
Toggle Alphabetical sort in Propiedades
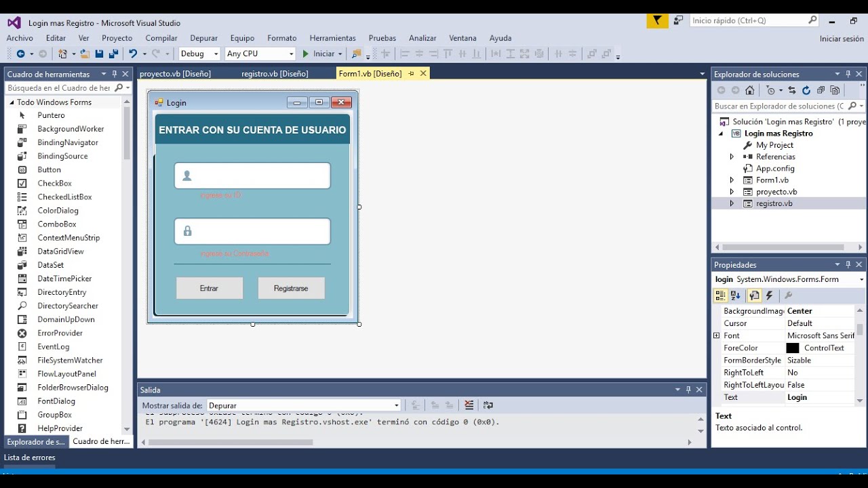point(736,296)
